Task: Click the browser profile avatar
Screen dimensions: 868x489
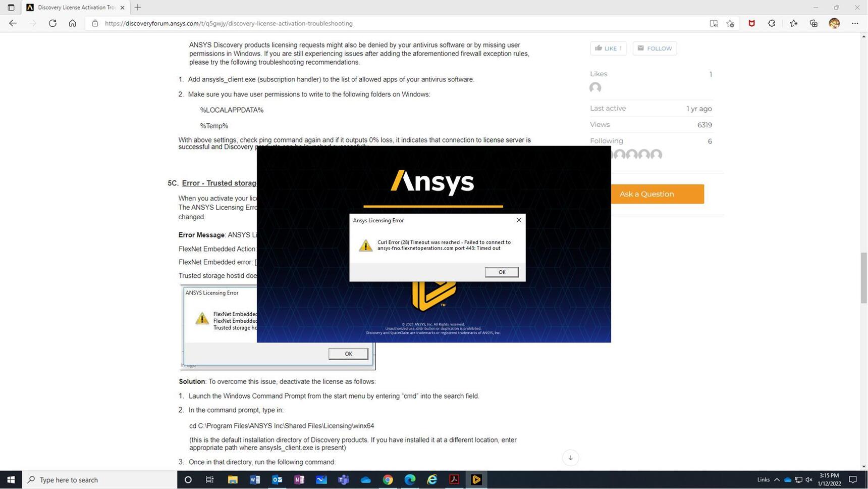Action: [x=834, y=23]
